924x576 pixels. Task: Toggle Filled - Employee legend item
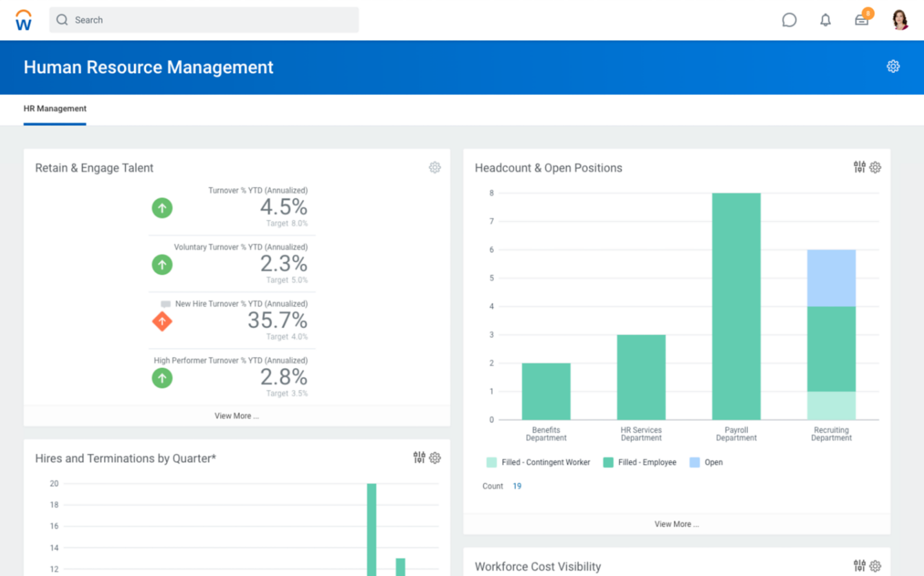pyautogui.click(x=640, y=462)
